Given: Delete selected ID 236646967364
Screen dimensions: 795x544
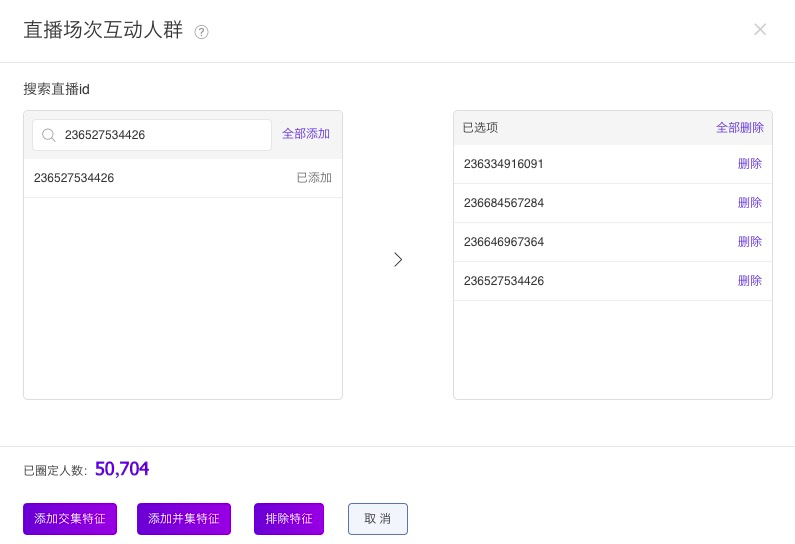Looking at the screenshot, I should (x=749, y=242).
